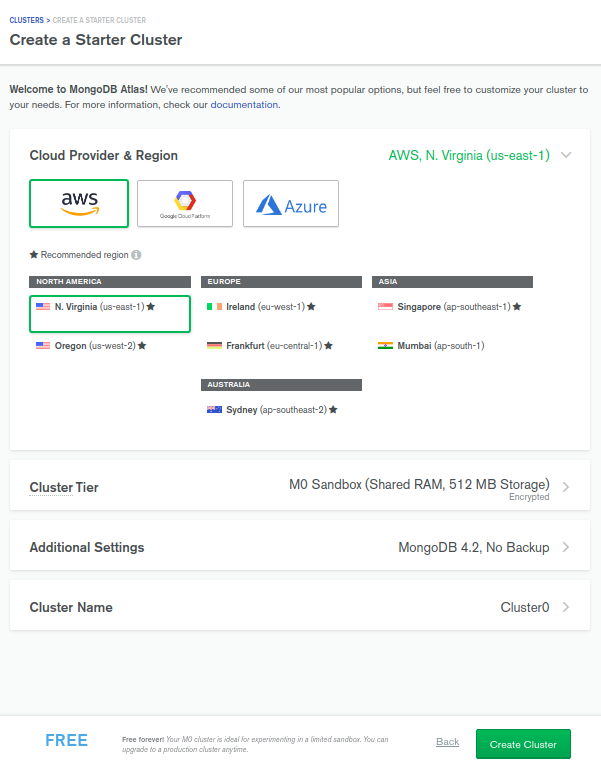Viewport: 601px width, 770px height.
Task: Click the EUROPE region header
Action: 281,281
